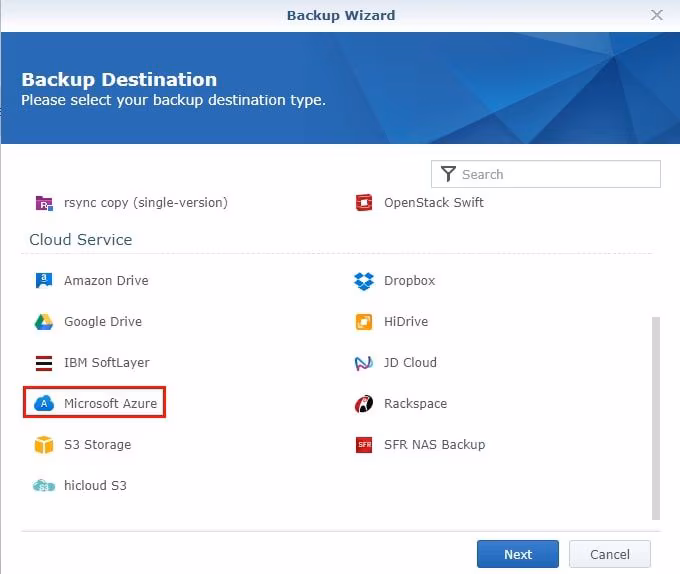The width and height of the screenshot is (680, 574).
Task: Click the Amazon Drive icon
Action: pyautogui.click(x=43, y=281)
